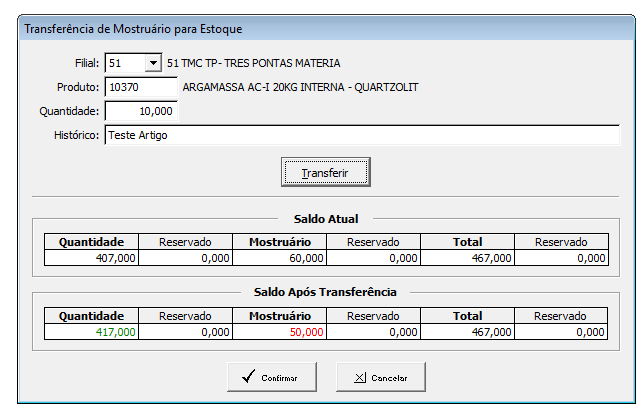Click the Quantidade field with 10,000
The width and height of the screenshot is (644, 415).
(141, 111)
